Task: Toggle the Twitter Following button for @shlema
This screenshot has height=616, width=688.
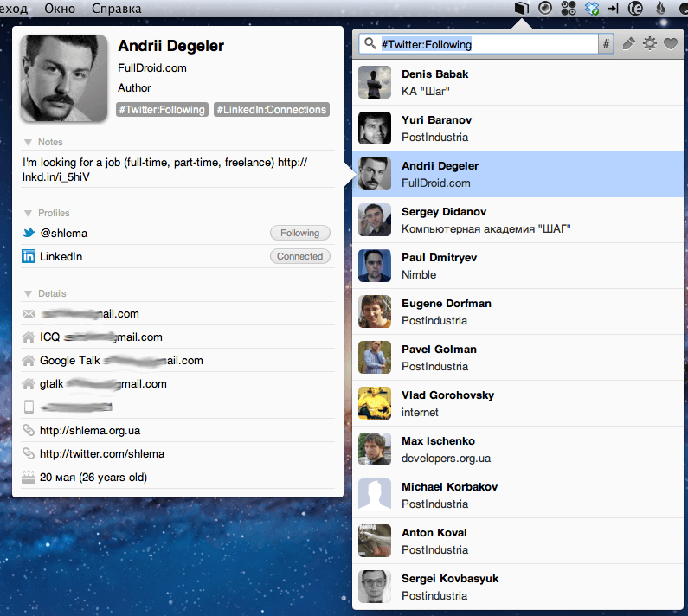Action: [300, 233]
